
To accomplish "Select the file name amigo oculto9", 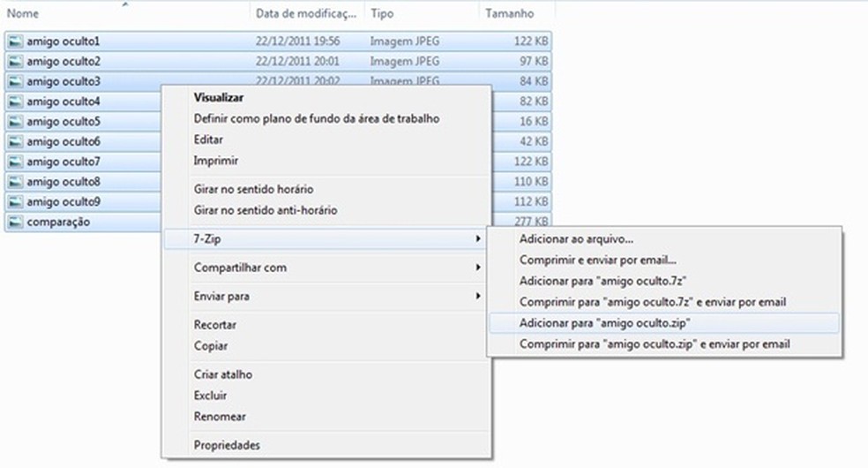I will point(64,201).
